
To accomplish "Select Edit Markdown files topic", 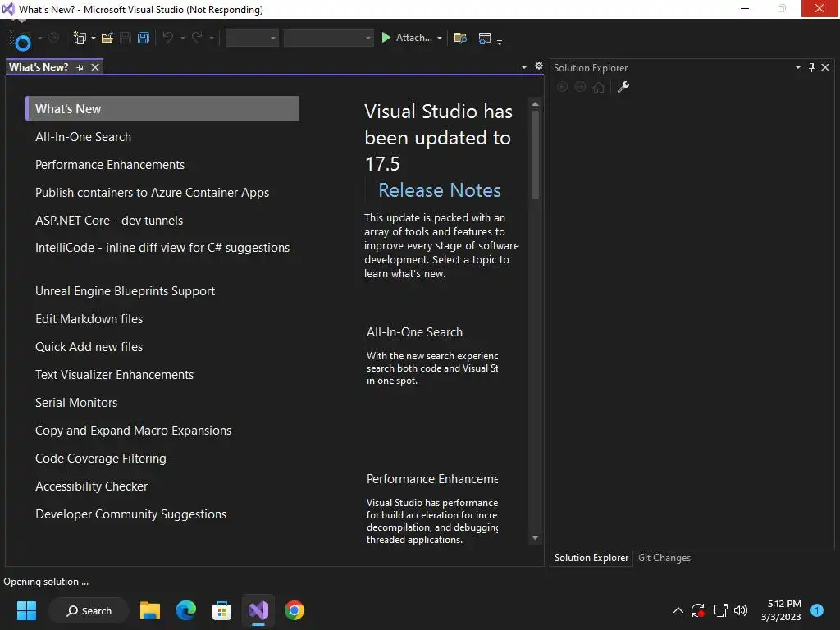I will (89, 319).
